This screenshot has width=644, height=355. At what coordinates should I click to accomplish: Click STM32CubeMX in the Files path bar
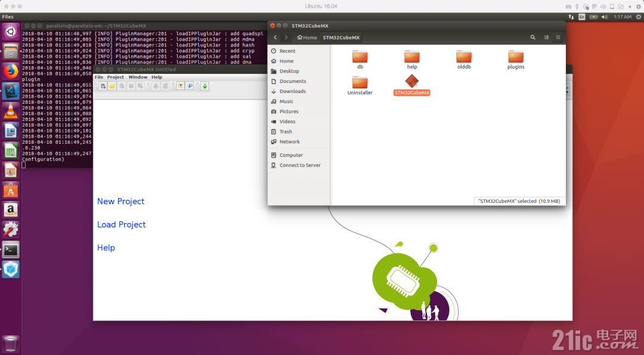[341, 38]
